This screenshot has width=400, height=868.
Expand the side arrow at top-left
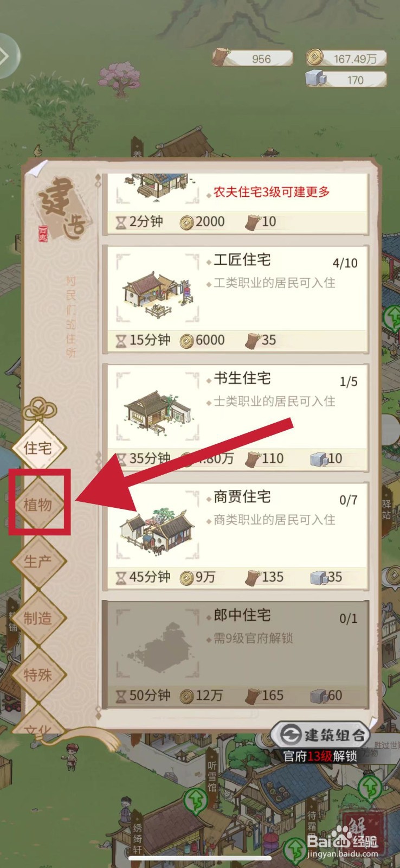tap(7, 56)
